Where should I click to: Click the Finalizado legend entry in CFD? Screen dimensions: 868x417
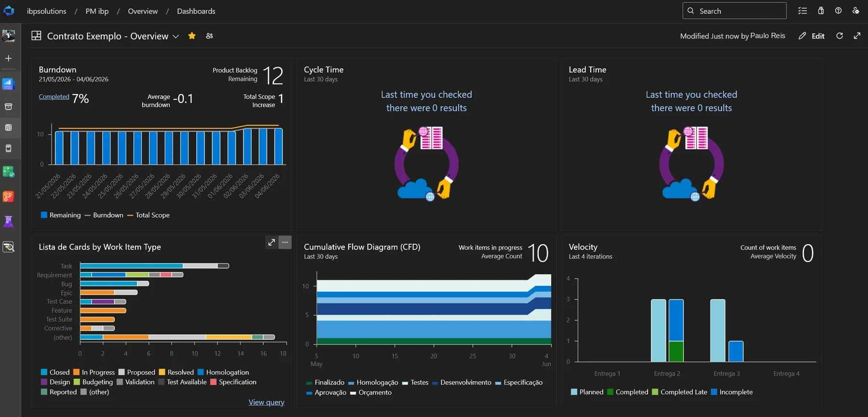point(325,382)
